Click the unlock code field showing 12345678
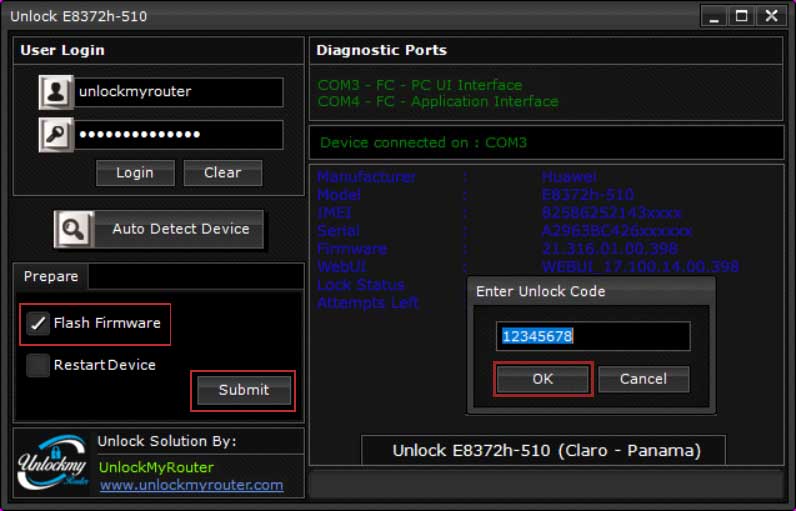The image size is (796, 511). point(593,336)
